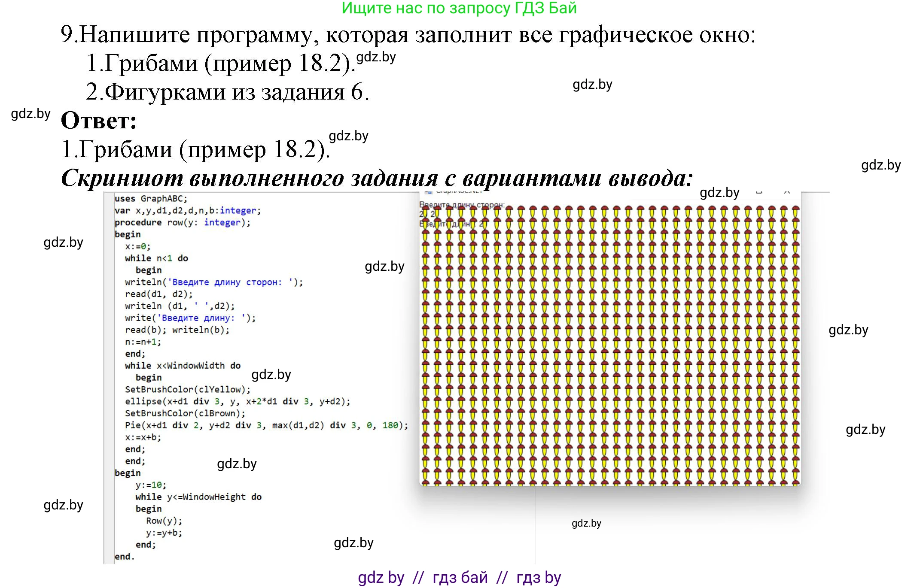This screenshot has height=588, width=920.
Task: Toggle the while x<WindowWidth do line
Action: coord(183,365)
